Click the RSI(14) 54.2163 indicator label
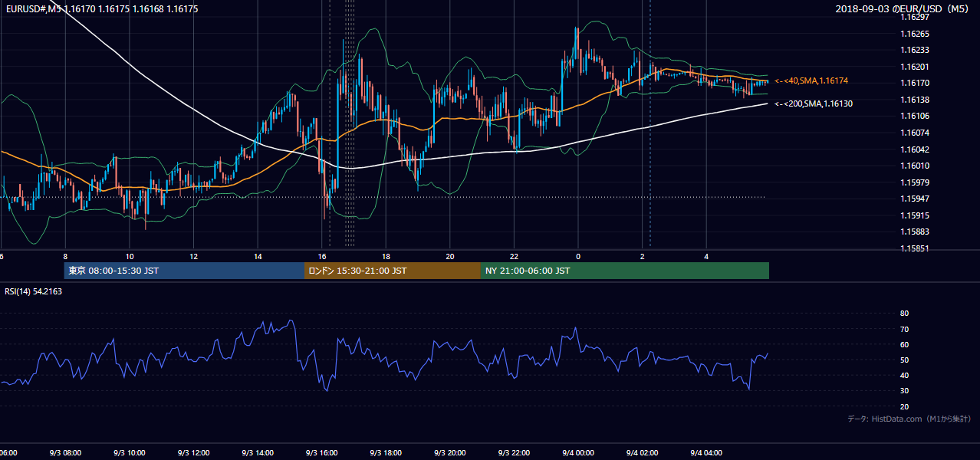 [33, 291]
